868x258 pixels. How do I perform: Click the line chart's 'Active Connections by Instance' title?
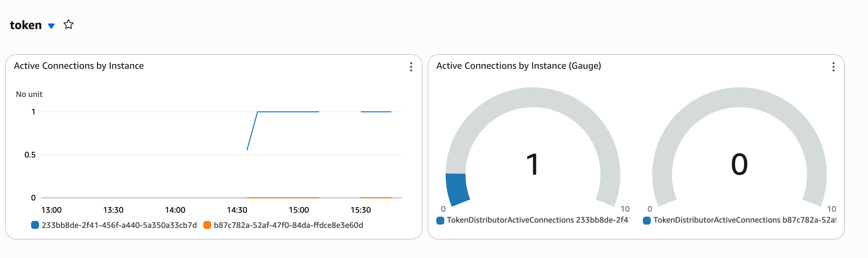(79, 66)
